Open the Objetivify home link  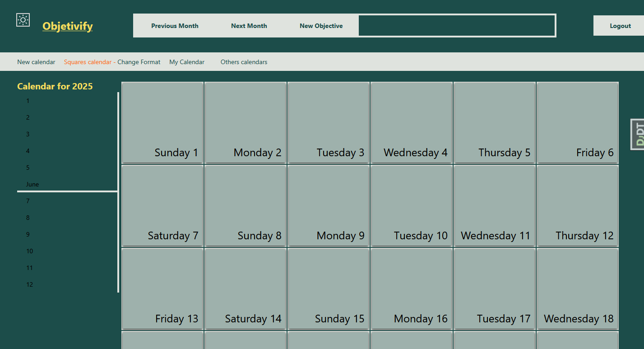click(x=68, y=26)
